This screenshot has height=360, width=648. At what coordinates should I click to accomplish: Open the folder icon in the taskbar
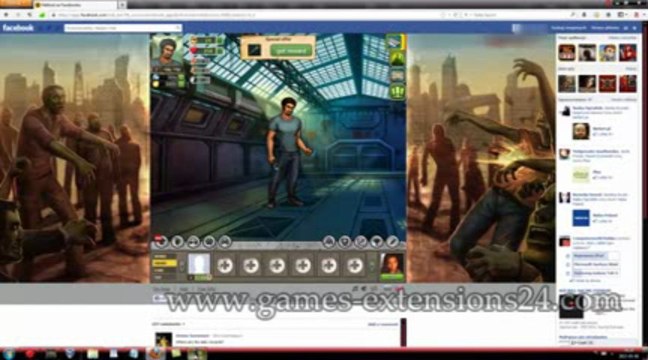coord(93,354)
